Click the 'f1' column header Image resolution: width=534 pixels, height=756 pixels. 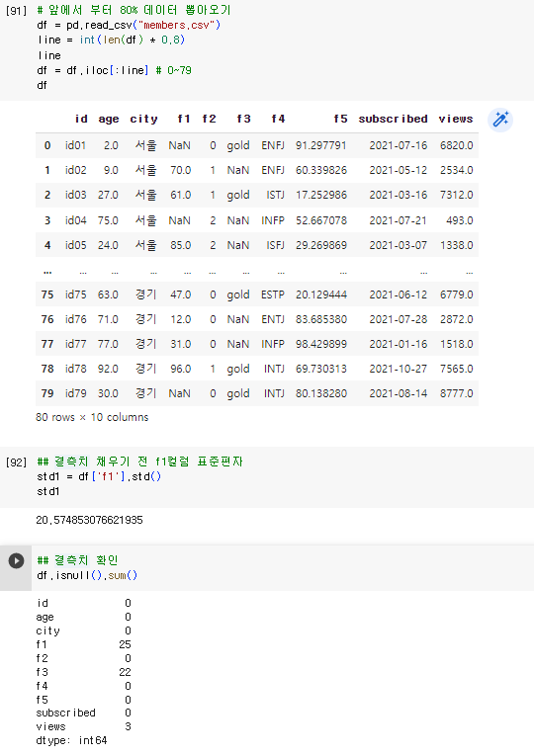pyautogui.click(x=184, y=119)
